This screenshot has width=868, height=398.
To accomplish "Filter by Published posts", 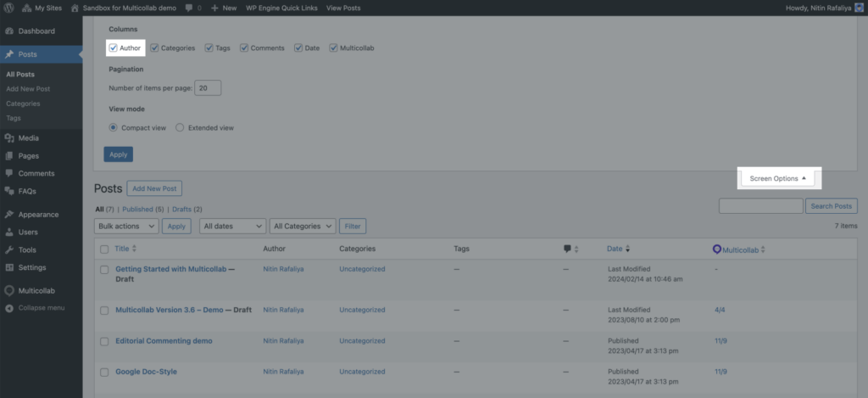I will click(138, 210).
